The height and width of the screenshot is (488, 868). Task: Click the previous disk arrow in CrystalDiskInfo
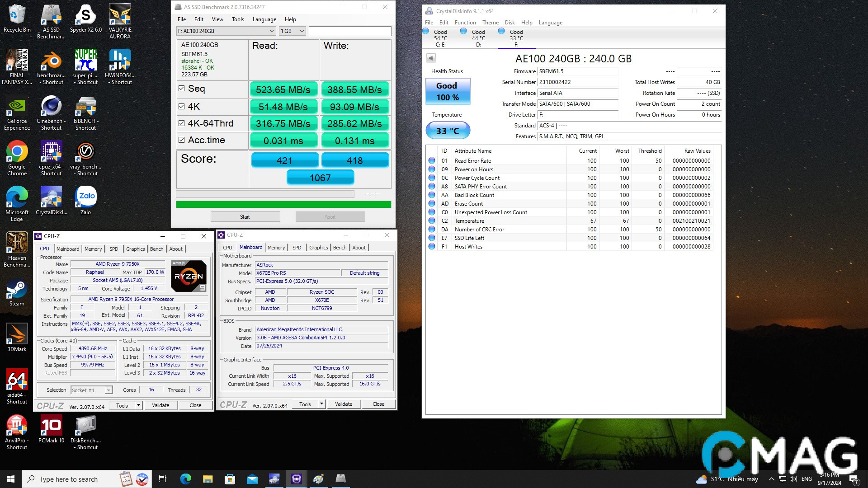pyautogui.click(x=431, y=58)
